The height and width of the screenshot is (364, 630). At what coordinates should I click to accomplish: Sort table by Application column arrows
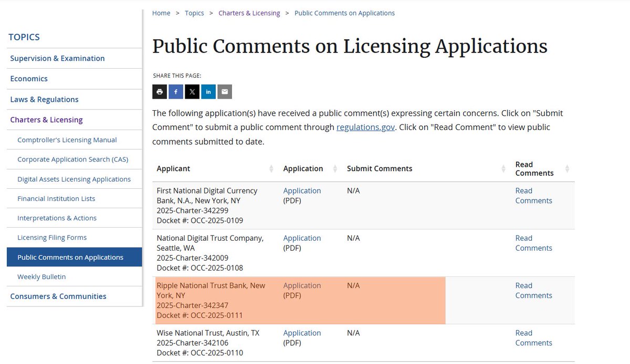[335, 169]
